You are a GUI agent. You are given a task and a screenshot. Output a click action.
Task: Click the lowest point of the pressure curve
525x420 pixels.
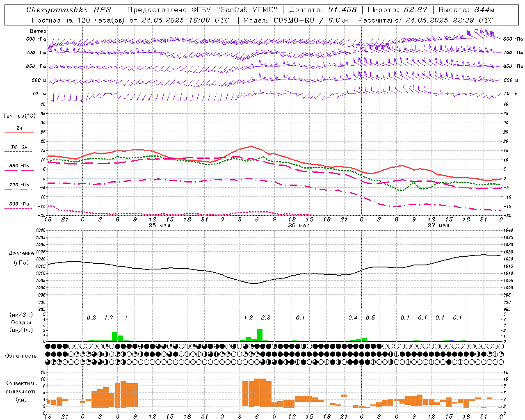(x=254, y=283)
